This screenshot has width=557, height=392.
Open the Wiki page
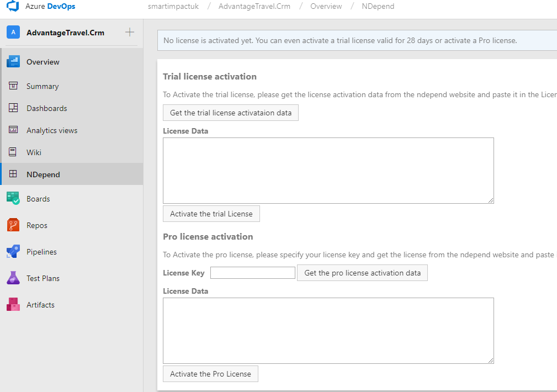pyautogui.click(x=34, y=152)
